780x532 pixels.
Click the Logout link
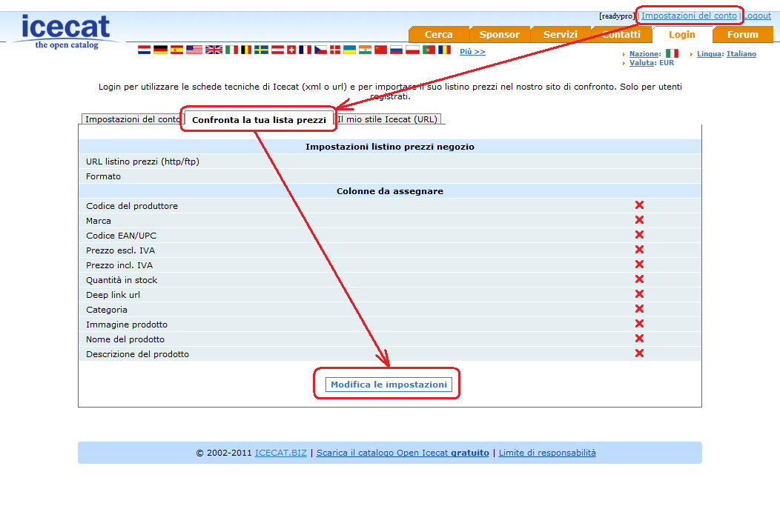757,16
